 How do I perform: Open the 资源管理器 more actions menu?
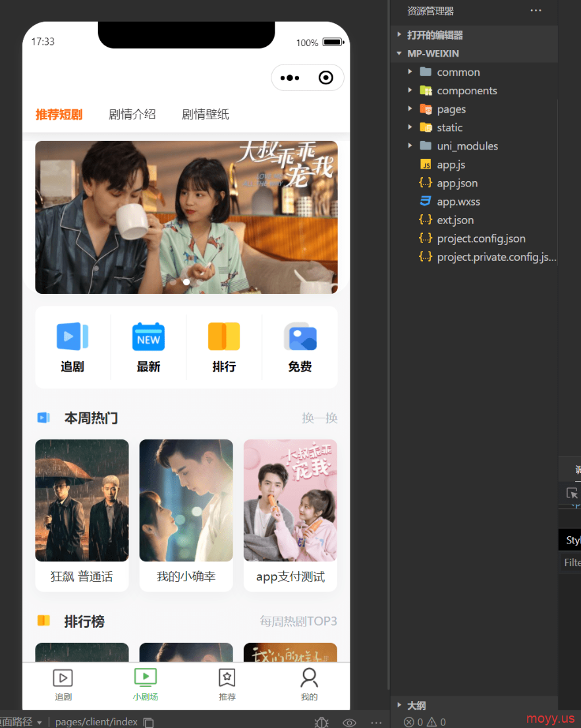[x=536, y=11]
